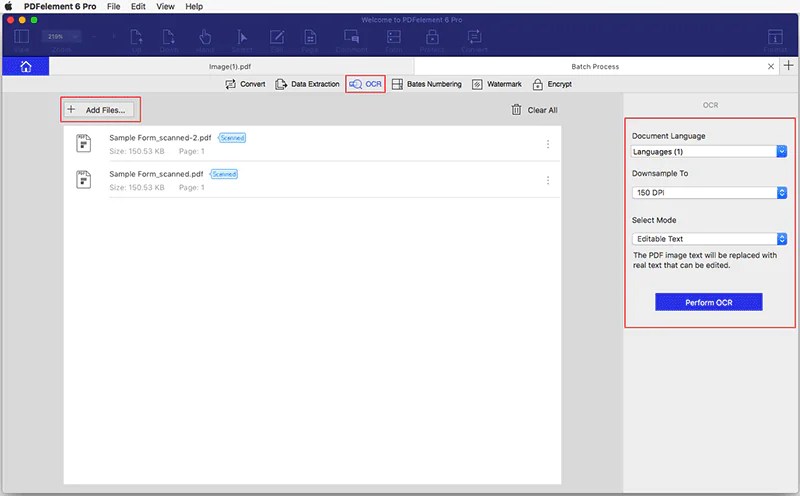Open the Edit menu
Viewport: 800px width, 496px height.
pyautogui.click(x=138, y=6)
